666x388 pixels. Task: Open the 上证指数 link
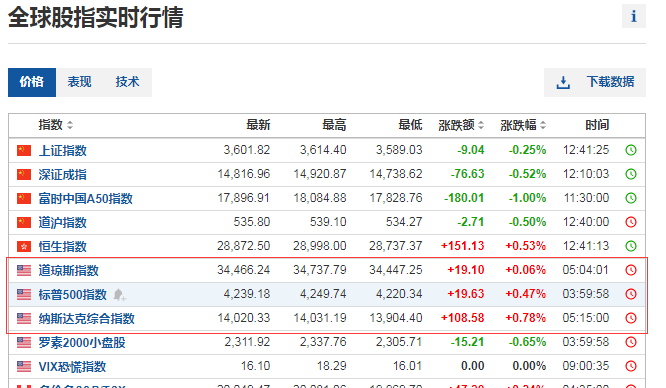(x=62, y=150)
